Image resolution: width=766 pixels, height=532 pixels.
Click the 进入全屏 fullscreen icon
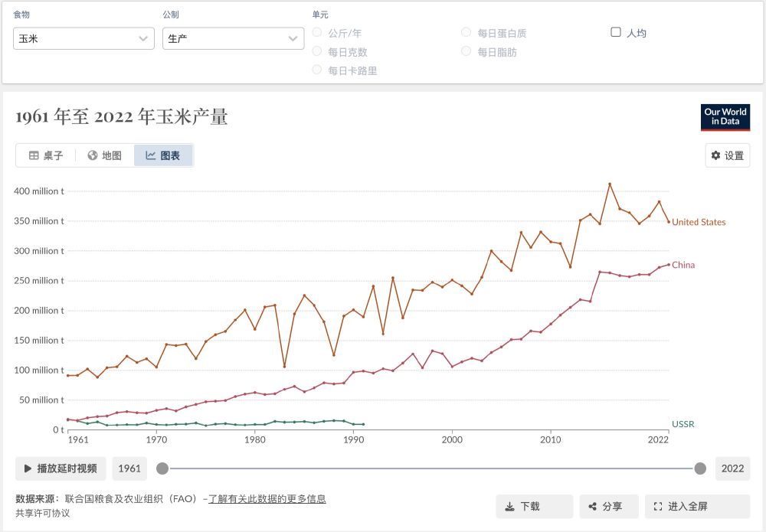(658, 507)
